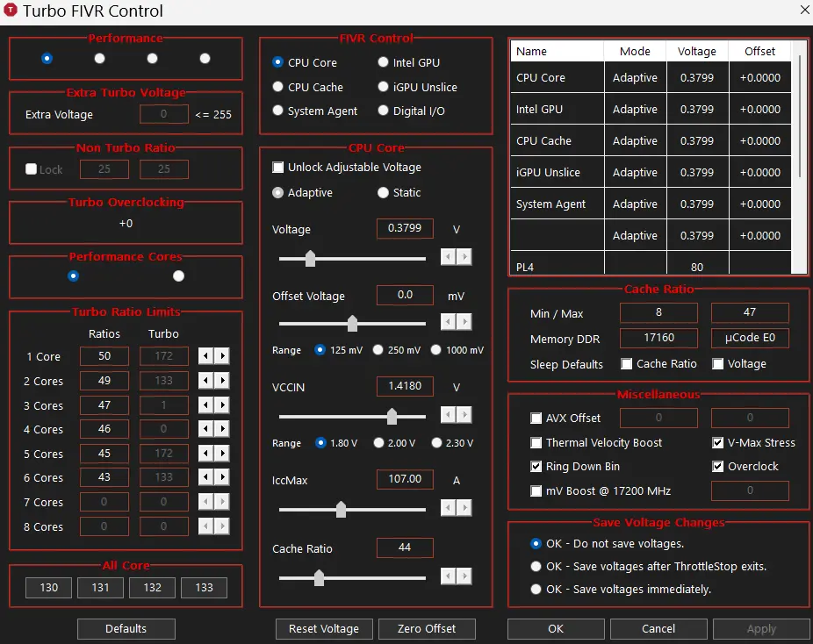
Task: Click the IccMax value field 107.00
Action: tap(405, 479)
